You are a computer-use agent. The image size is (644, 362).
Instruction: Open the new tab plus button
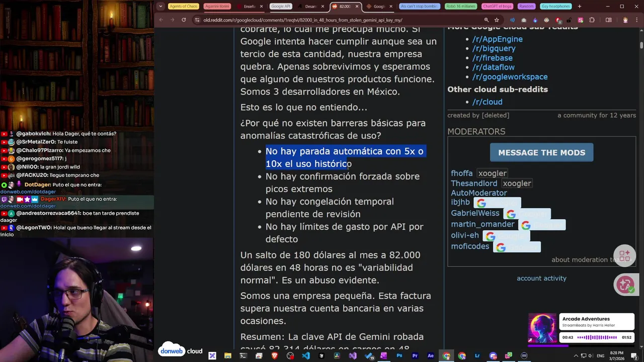tap(580, 7)
